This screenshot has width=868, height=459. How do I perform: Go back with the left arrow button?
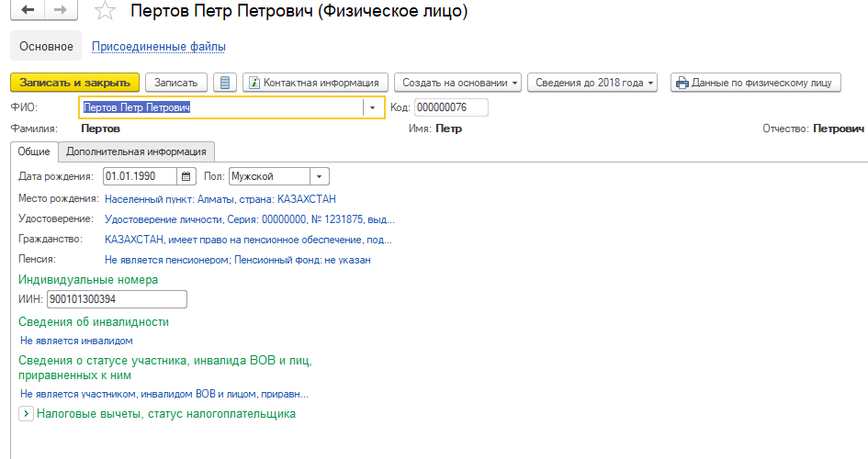coord(28,9)
